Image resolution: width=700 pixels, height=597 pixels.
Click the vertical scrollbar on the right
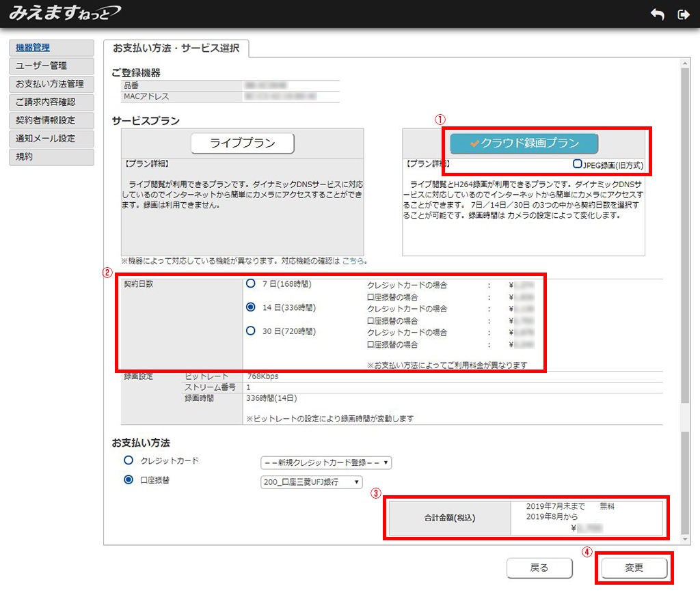684,273
